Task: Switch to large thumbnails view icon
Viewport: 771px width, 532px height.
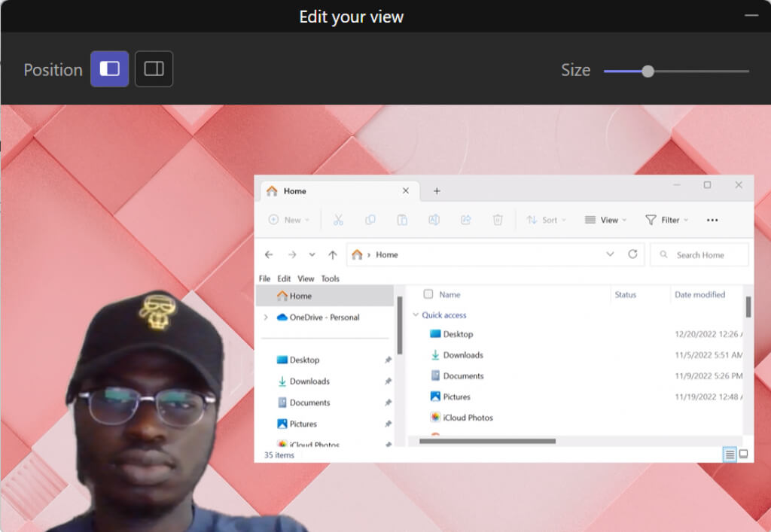Action: pyautogui.click(x=743, y=454)
